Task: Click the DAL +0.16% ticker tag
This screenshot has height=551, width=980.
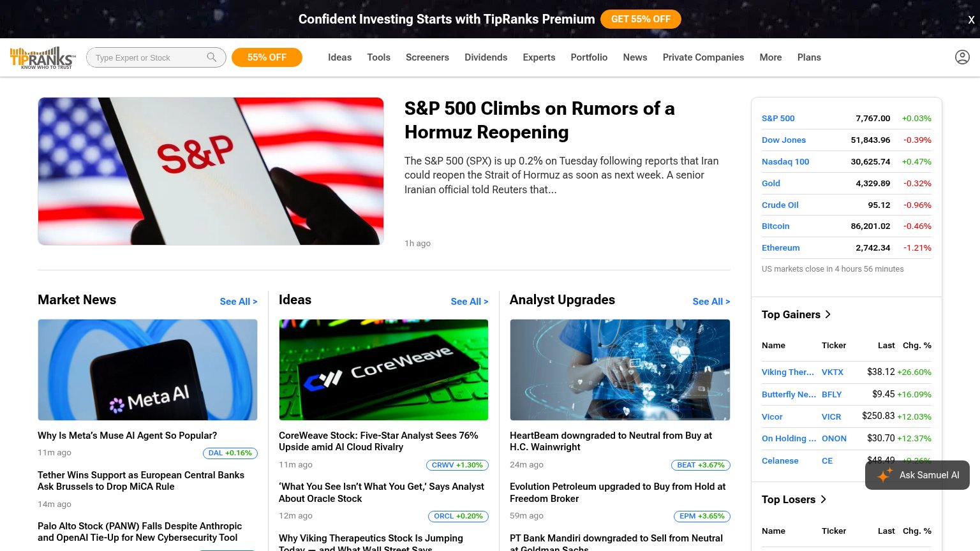Action: 230,453
